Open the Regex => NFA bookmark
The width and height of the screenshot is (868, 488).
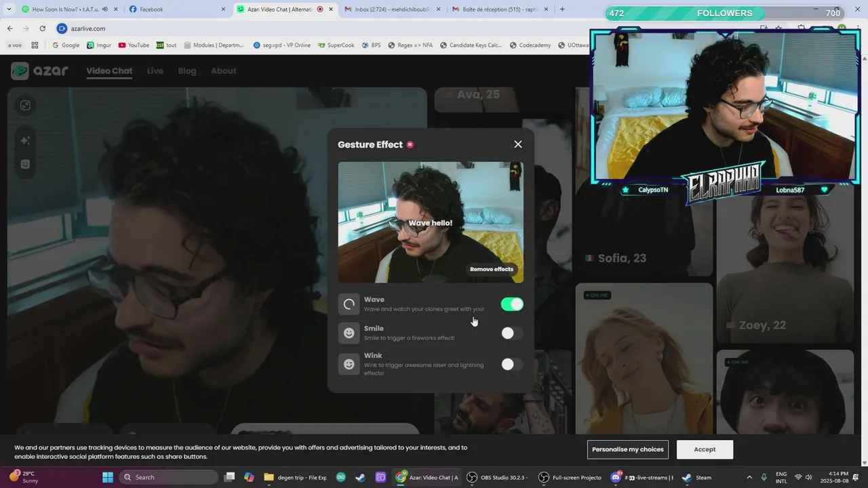tap(410, 45)
